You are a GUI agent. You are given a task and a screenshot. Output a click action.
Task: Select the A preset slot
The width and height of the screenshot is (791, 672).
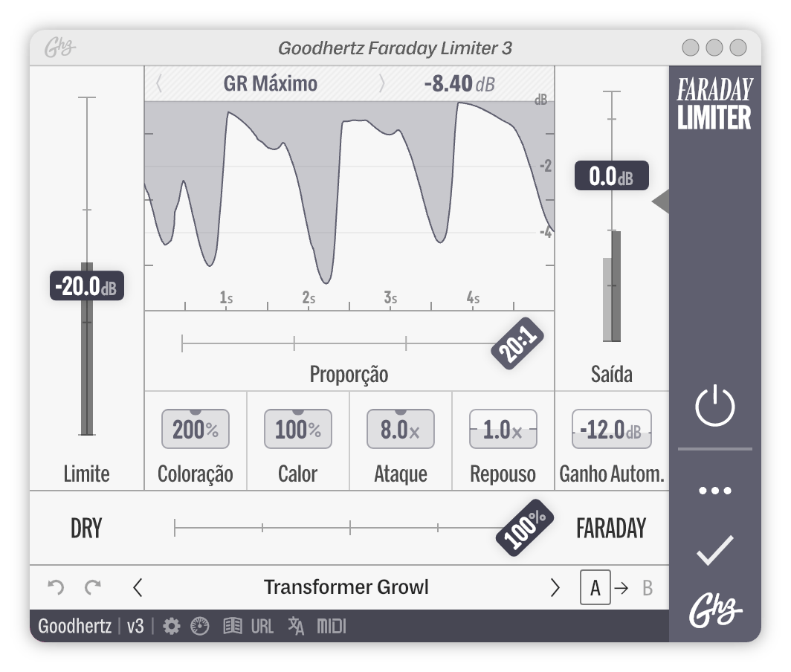(595, 588)
